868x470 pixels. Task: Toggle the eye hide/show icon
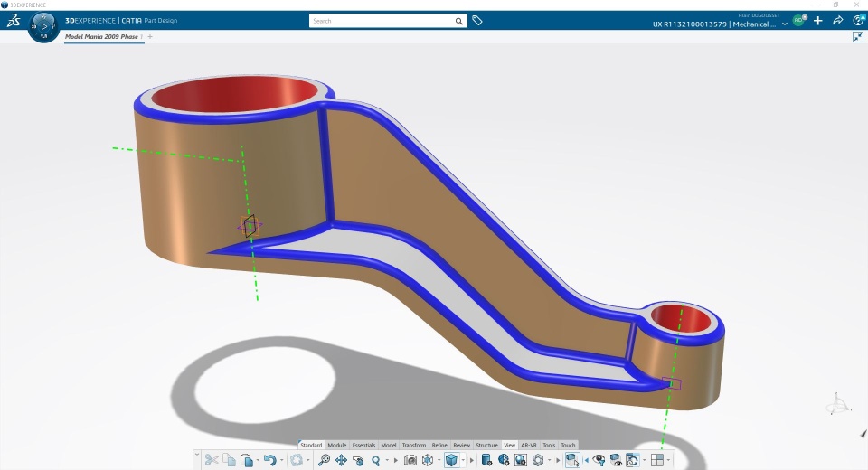(x=599, y=460)
